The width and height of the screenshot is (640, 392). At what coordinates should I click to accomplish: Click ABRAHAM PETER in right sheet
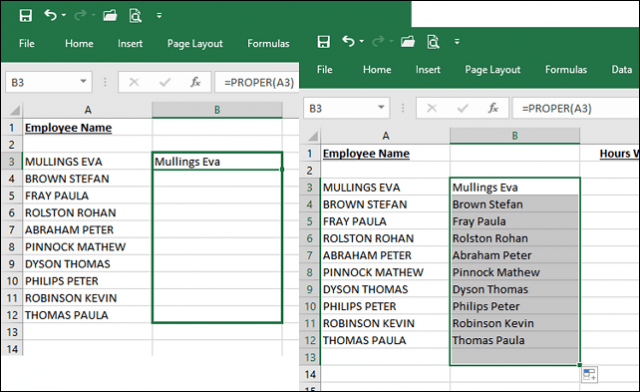click(x=385, y=256)
